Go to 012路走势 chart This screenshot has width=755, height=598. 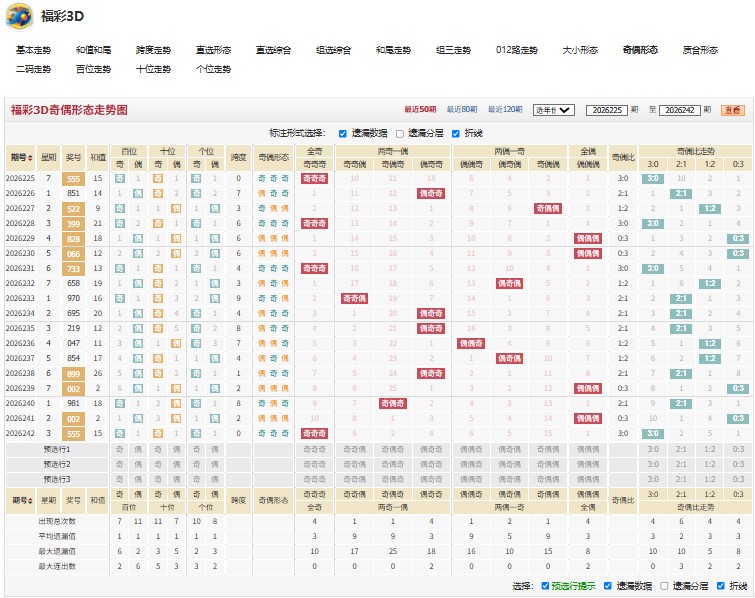pos(517,50)
